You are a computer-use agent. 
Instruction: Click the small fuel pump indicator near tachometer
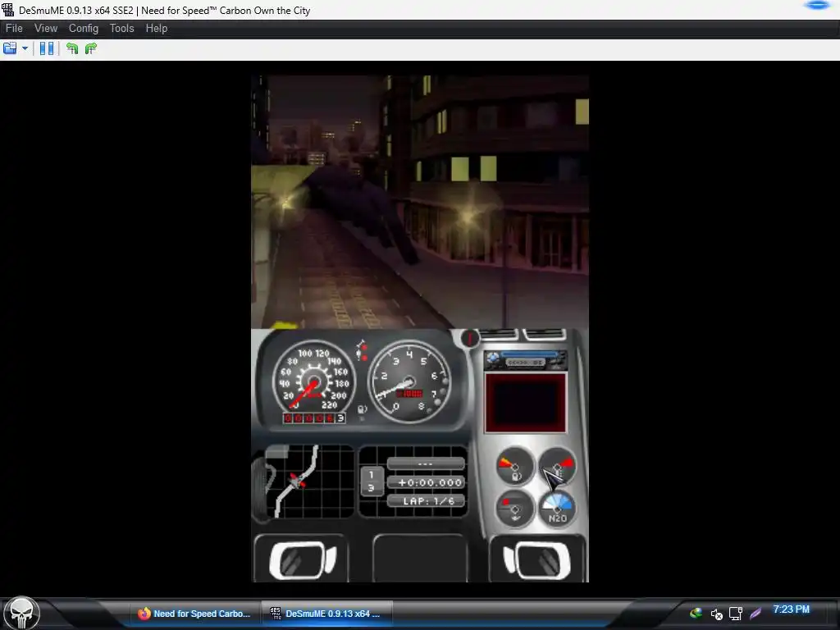coord(362,410)
